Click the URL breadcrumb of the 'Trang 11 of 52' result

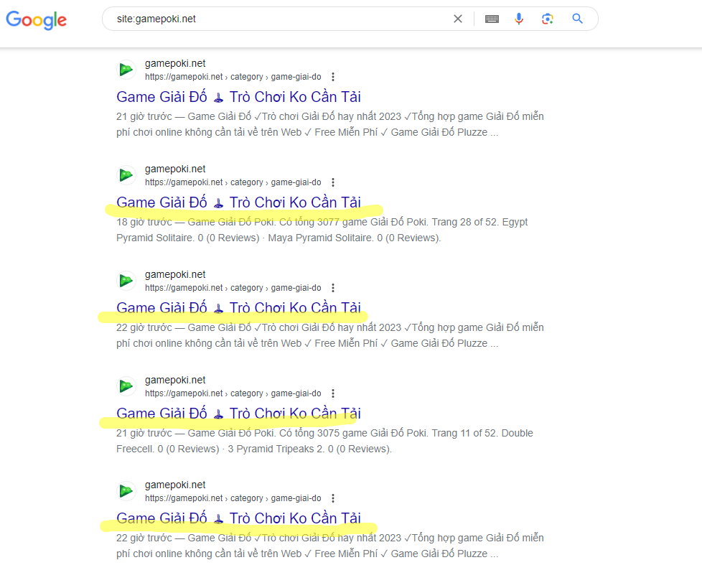tap(233, 393)
